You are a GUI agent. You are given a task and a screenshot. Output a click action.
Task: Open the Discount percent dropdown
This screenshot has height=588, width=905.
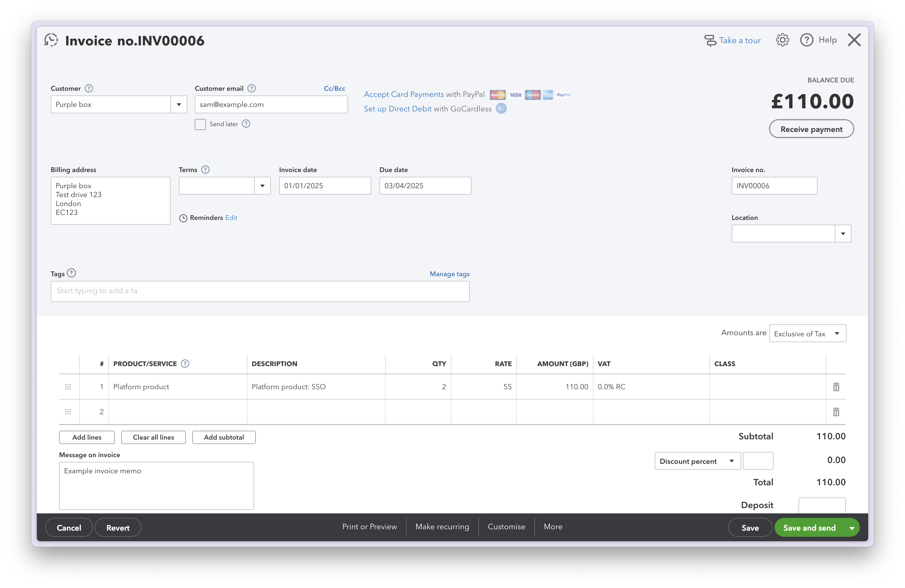tap(697, 461)
